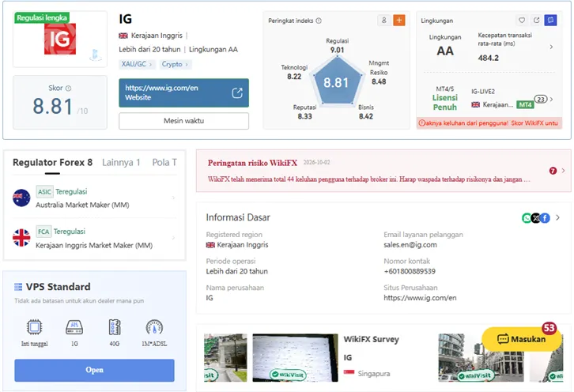574x392 pixels.
Task: Expand Kecepatan transaksi rata-rata arrow
Action: (551, 47)
